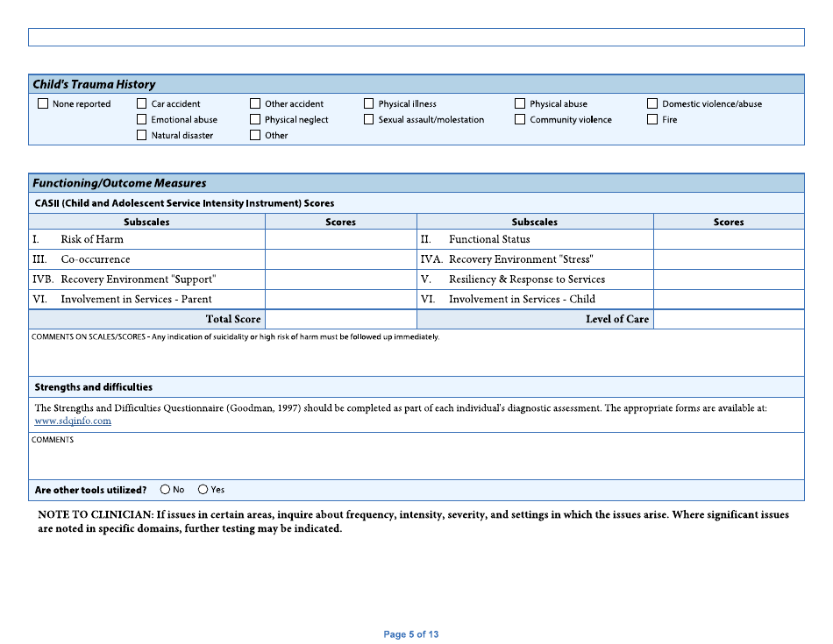The width and height of the screenshot is (833, 644).
Task: Click the comments on scales/scores area
Action: (x=416, y=355)
